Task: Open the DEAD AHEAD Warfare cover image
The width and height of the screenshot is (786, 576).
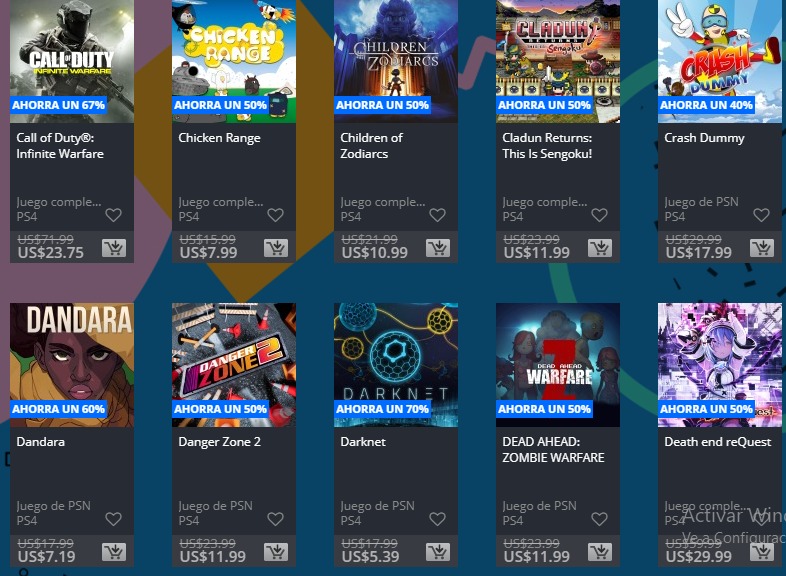Action: 557,365
